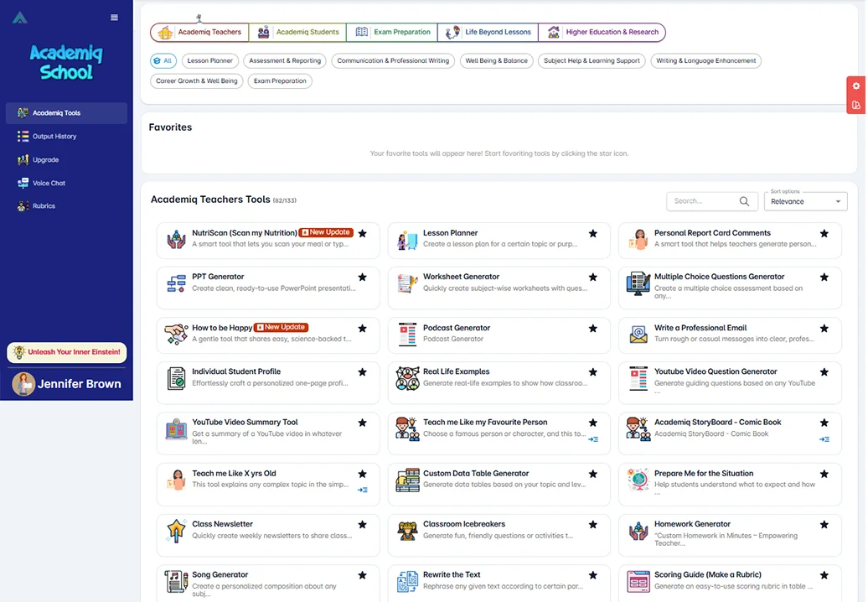The image size is (868, 602).
Task: Click the Write a Professional Email icon
Action: (x=638, y=335)
